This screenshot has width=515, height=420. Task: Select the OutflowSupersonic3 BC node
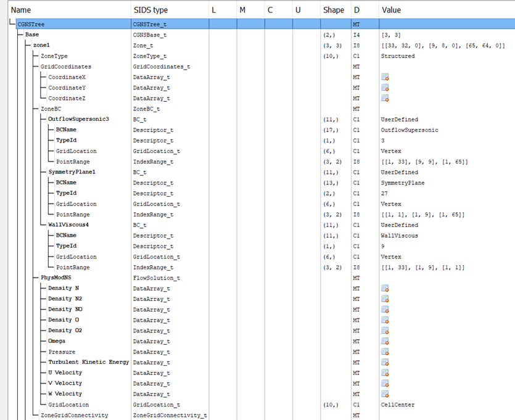(x=78, y=119)
